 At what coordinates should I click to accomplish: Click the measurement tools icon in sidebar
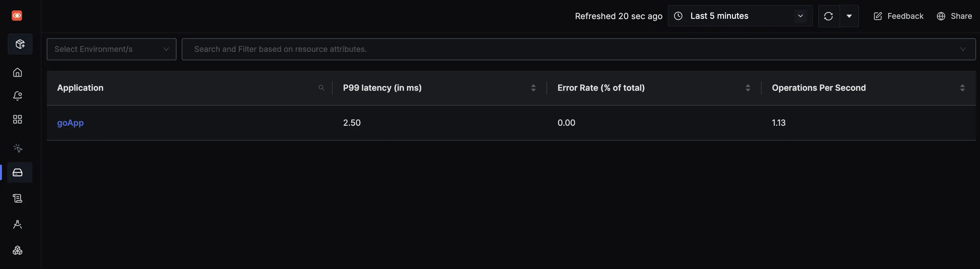click(18, 225)
